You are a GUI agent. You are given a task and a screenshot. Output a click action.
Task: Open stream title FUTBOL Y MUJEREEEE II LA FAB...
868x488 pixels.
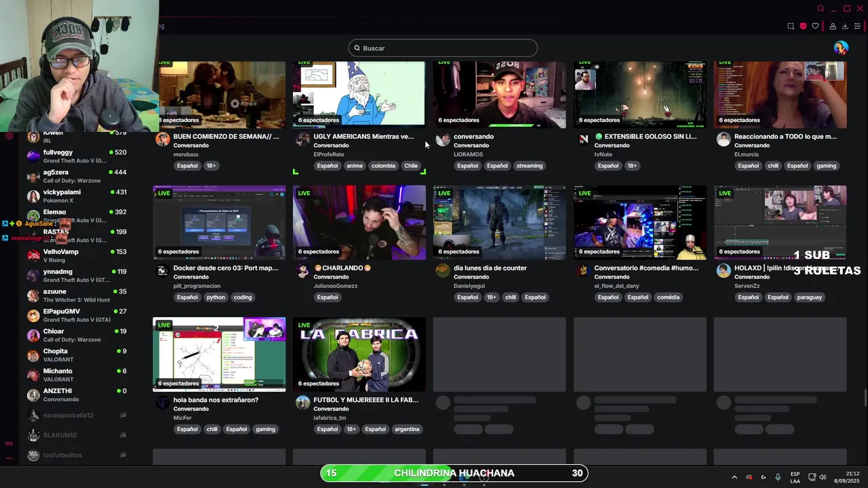pyautogui.click(x=366, y=400)
